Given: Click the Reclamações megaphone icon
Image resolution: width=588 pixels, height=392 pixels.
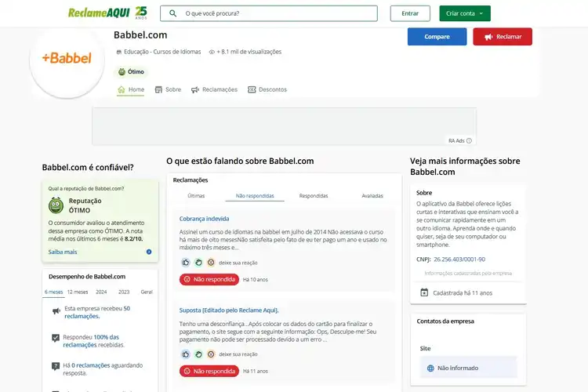Looking at the screenshot, I should point(195,89).
